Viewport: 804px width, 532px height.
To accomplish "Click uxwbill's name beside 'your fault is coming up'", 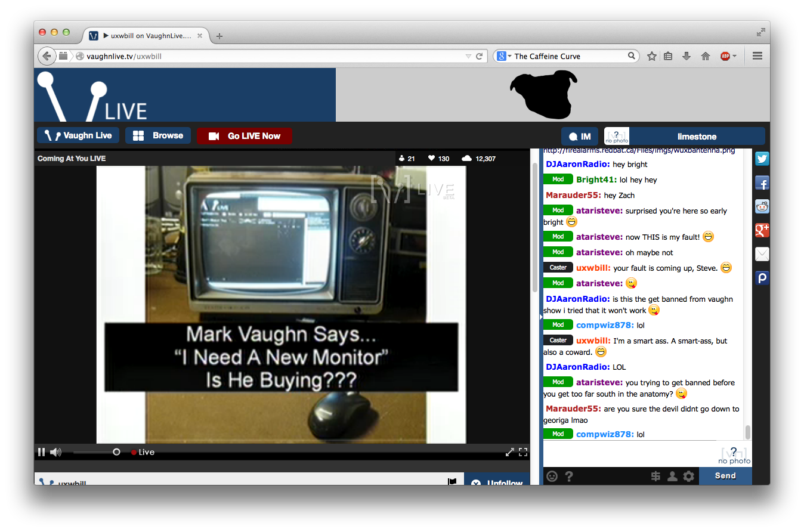I will (x=593, y=268).
